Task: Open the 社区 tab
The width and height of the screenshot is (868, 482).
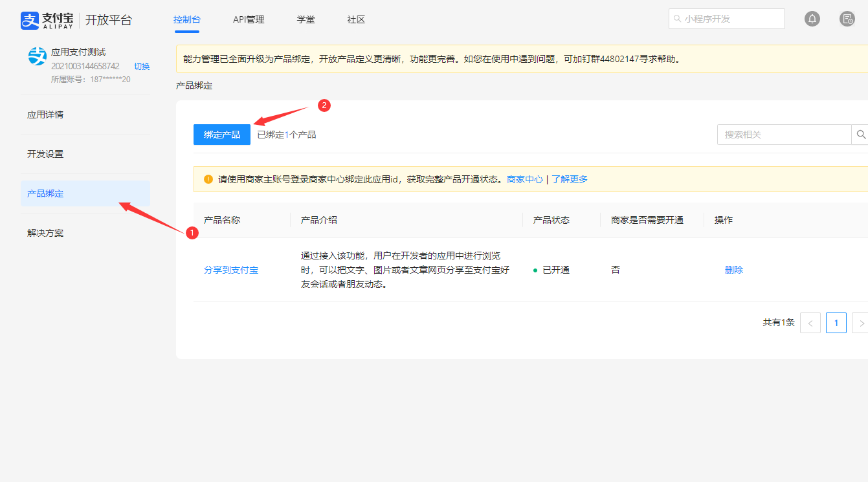Action: pyautogui.click(x=356, y=19)
